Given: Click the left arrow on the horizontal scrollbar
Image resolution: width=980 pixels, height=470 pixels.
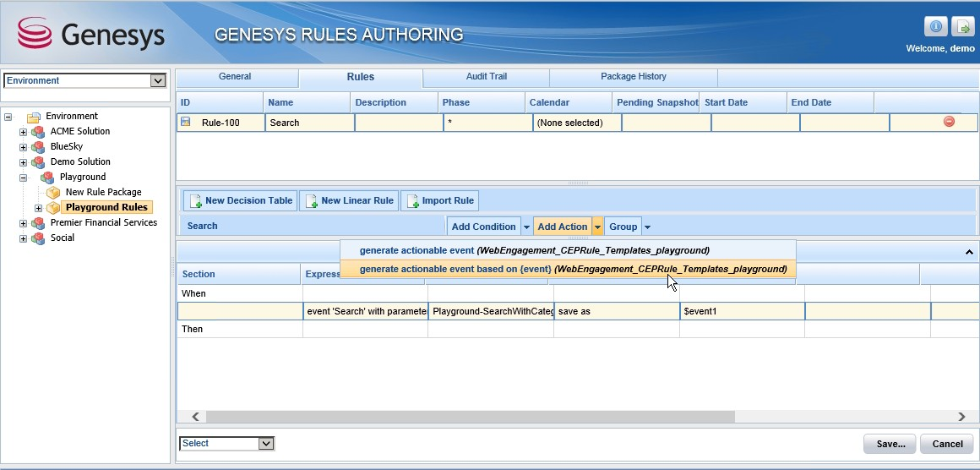Looking at the screenshot, I should (196, 416).
